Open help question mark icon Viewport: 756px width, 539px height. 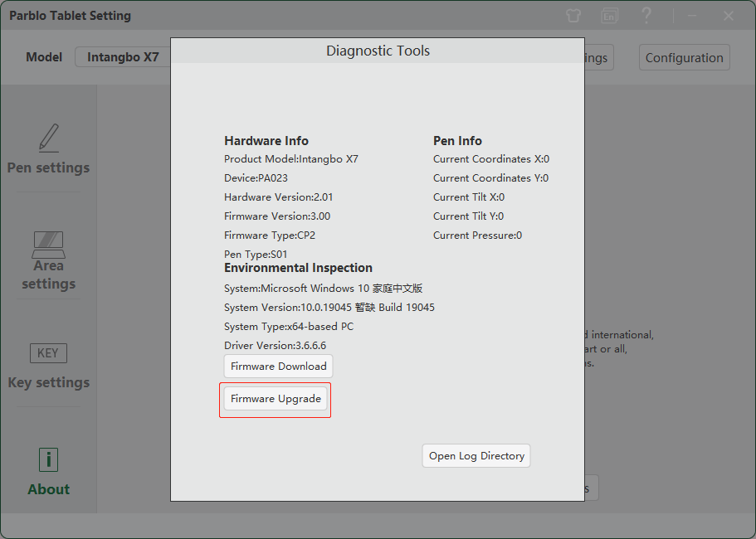click(x=646, y=16)
